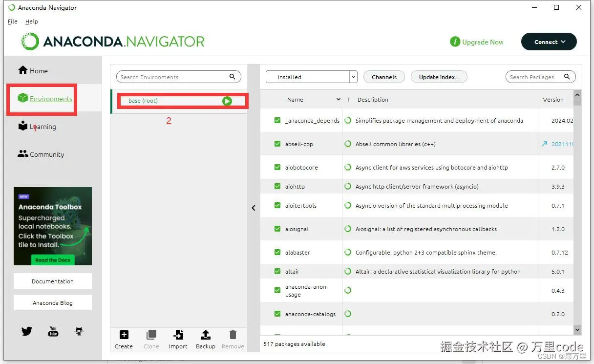Click the abseil-cpp upgrade arrow icon
The width and height of the screenshot is (594, 364).
tap(545, 144)
